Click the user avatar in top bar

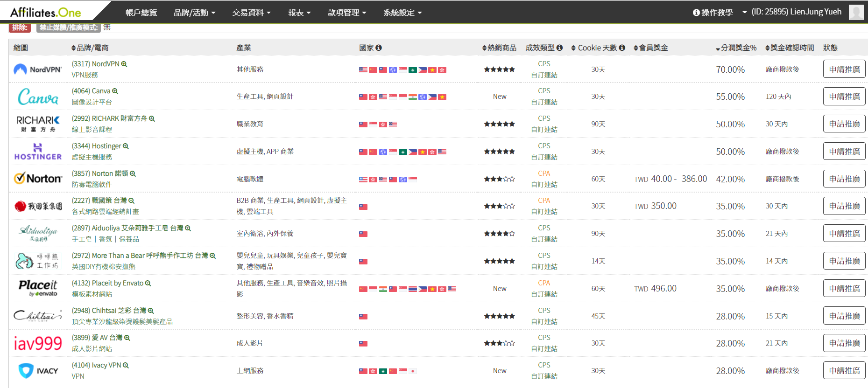coord(856,12)
